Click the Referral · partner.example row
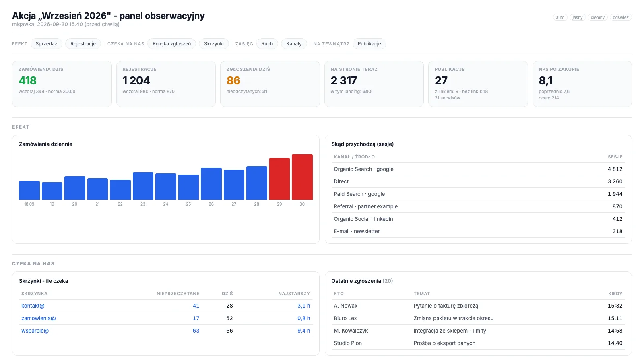The height and width of the screenshot is (362, 644). coord(478,206)
